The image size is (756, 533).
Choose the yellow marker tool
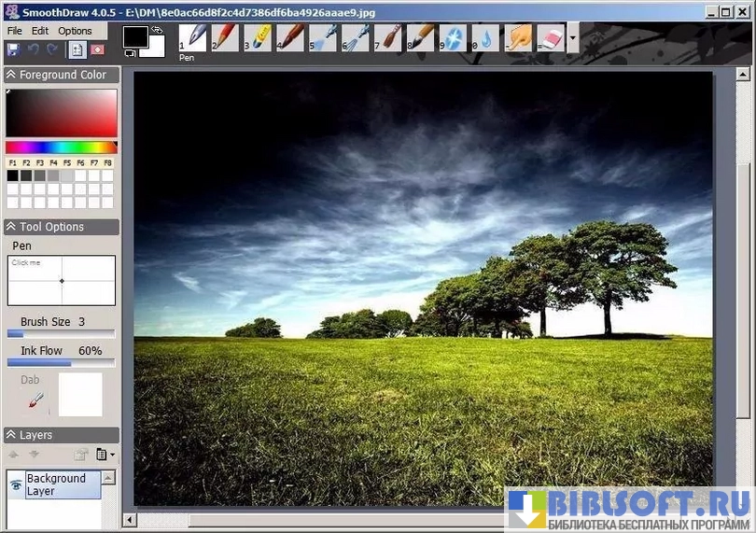[x=258, y=37]
